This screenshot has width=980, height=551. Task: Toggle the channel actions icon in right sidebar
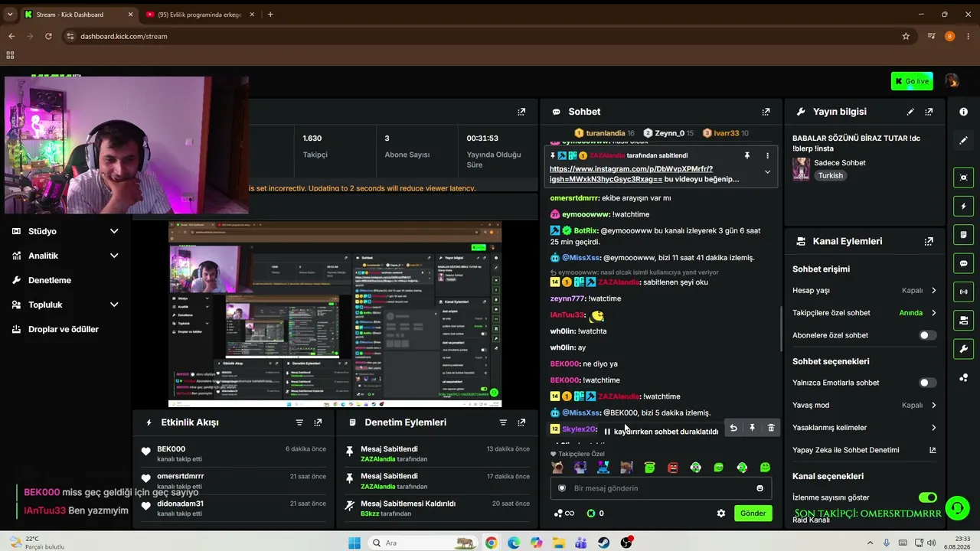(963, 320)
